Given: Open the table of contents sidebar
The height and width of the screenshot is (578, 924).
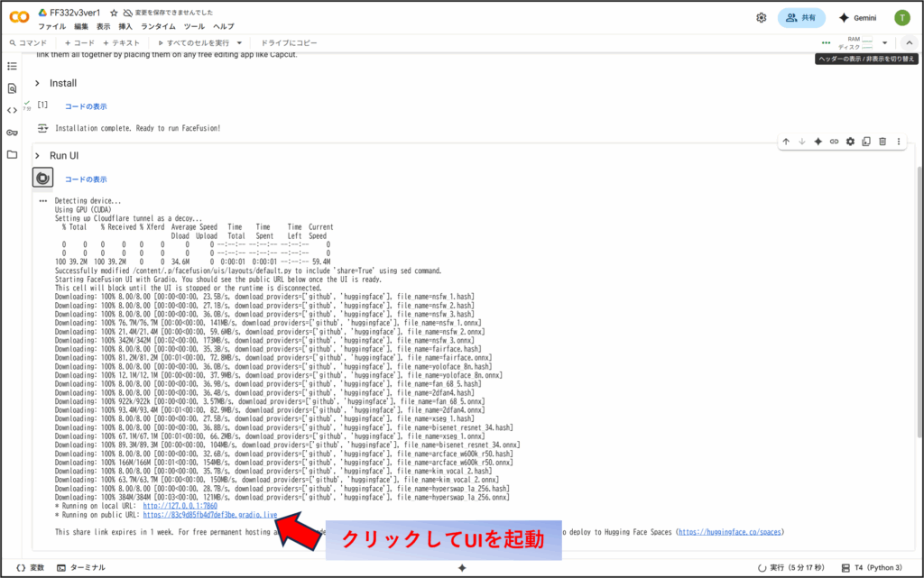Looking at the screenshot, I should (x=12, y=66).
